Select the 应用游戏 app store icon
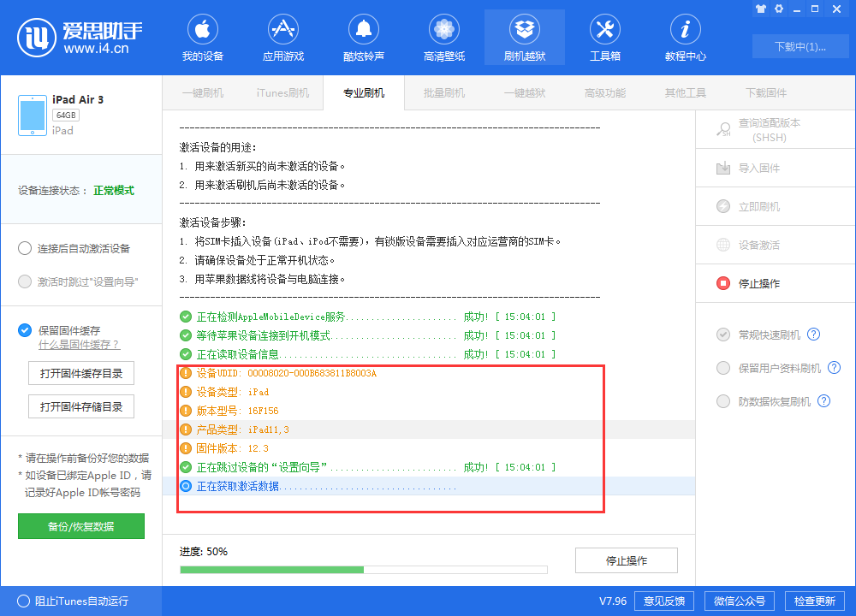Viewport: 856px width, 616px height. coord(282,37)
